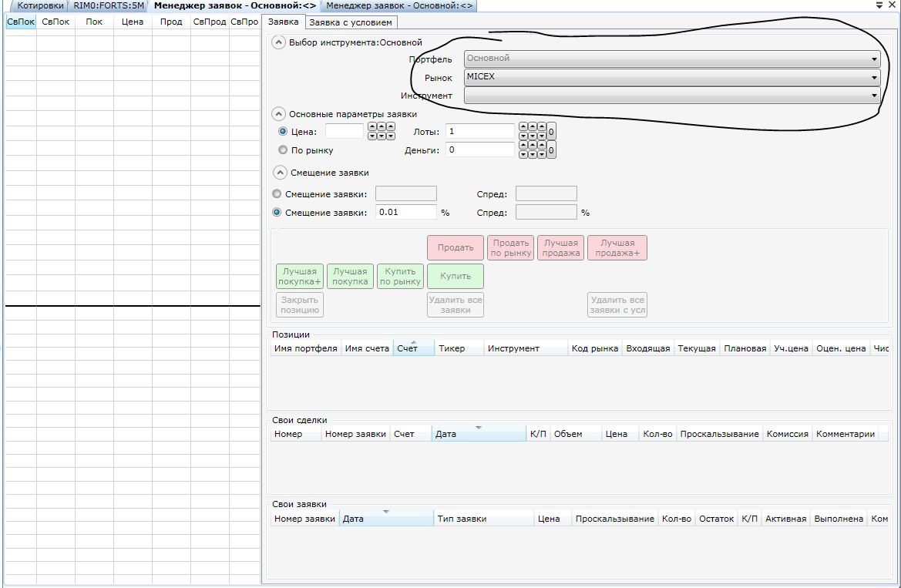Open the tab list arrow at top right

pos(880,5)
